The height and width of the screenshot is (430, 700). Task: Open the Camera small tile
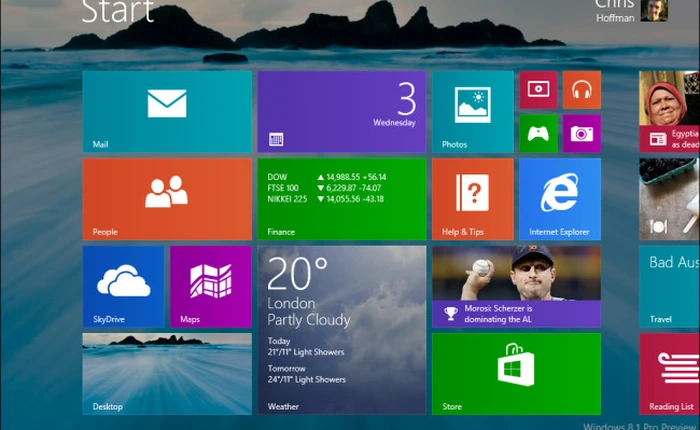pyautogui.click(x=582, y=133)
